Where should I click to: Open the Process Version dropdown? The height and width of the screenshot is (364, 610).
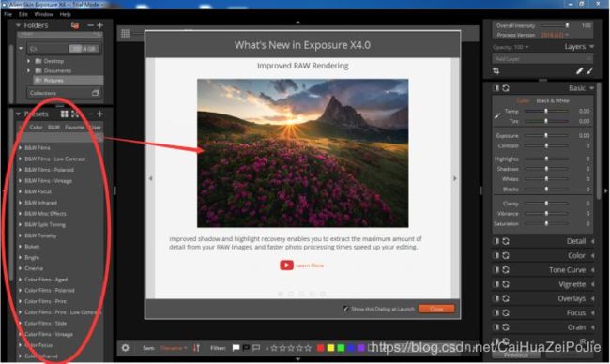click(x=554, y=35)
